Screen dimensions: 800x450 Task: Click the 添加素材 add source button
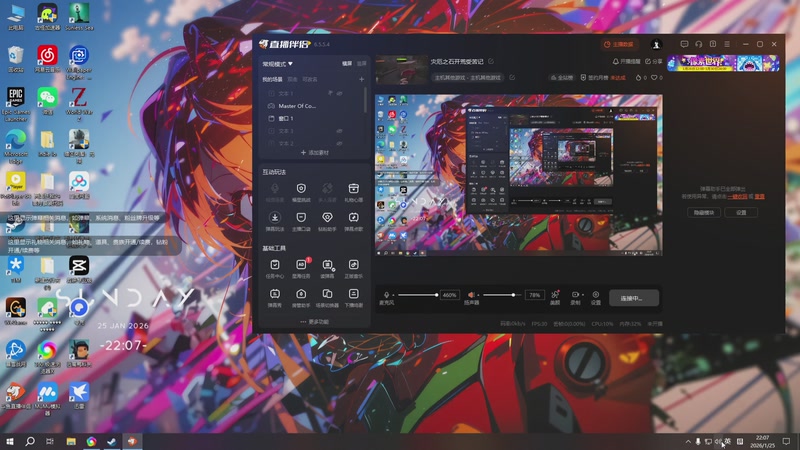315,153
